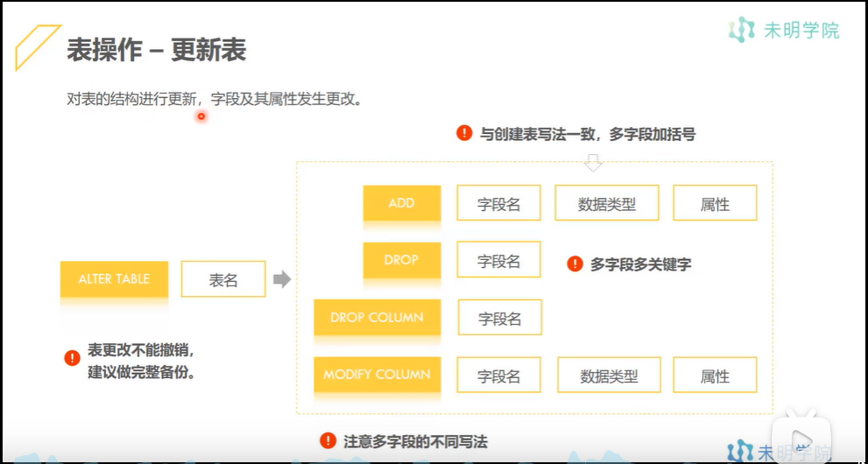The image size is (868, 464).
Task: Click 属性 box in the ADD row
Action: (715, 203)
